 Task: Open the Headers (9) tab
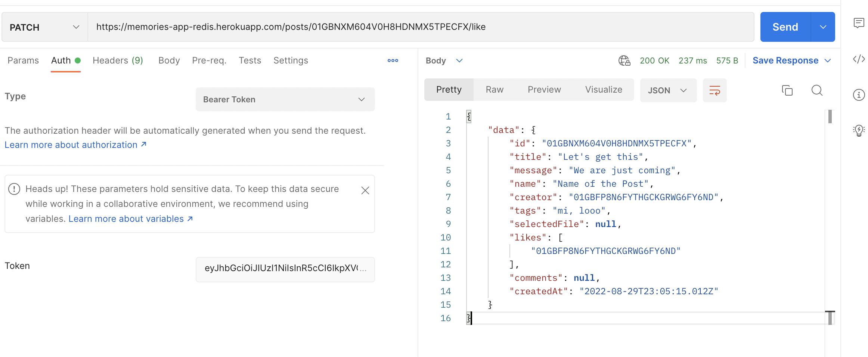(118, 60)
